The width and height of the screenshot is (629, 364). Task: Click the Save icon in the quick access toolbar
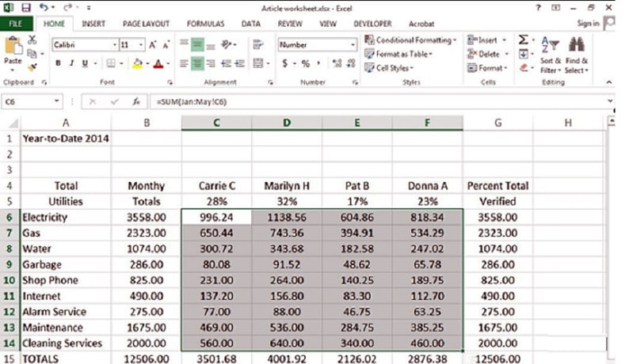pyautogui.click(x=25, y=7)
